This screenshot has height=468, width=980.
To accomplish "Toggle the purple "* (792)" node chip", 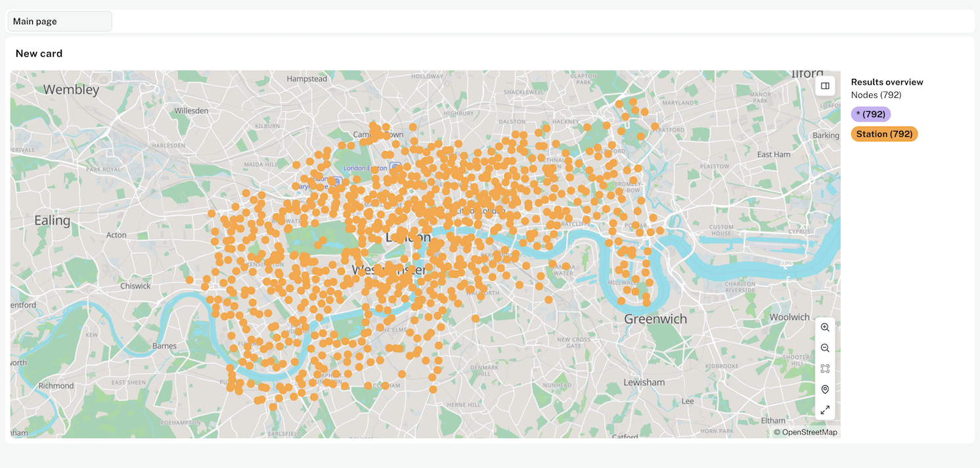I will (x=870, y=114).
